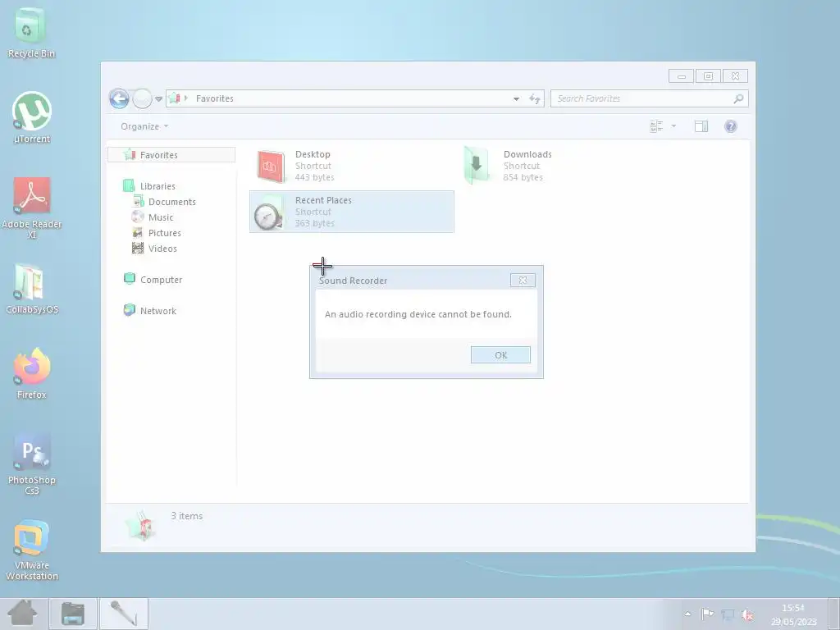
Task: Launch Firefox from the desktop
Action: [x=32, y=373]
